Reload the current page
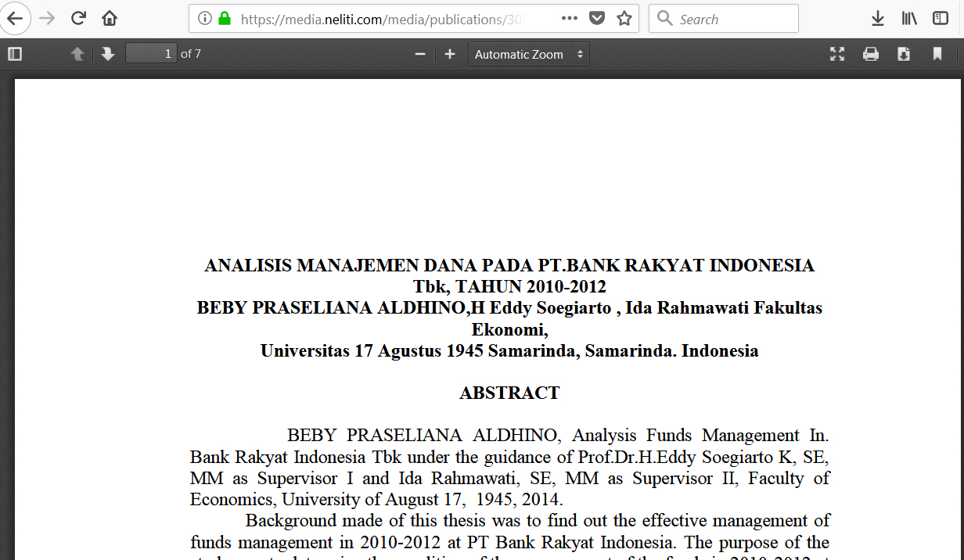 (78, 19)
